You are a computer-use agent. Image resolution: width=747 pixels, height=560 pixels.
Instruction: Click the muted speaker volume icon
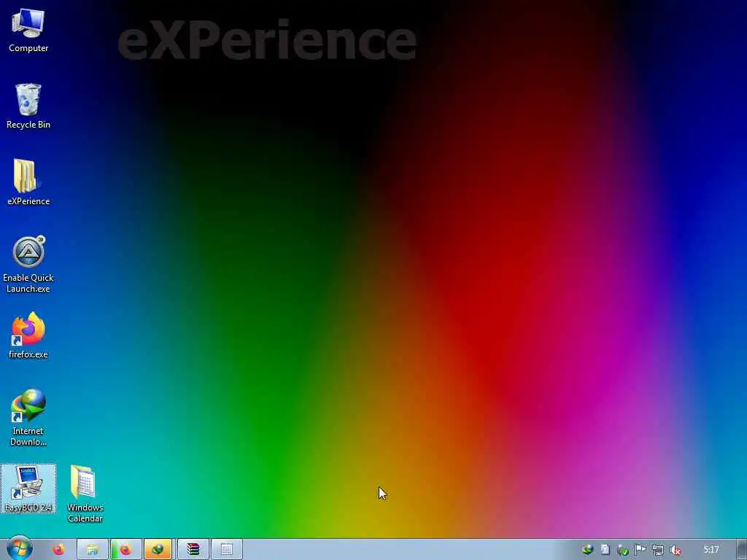click(x=675, y=550)
